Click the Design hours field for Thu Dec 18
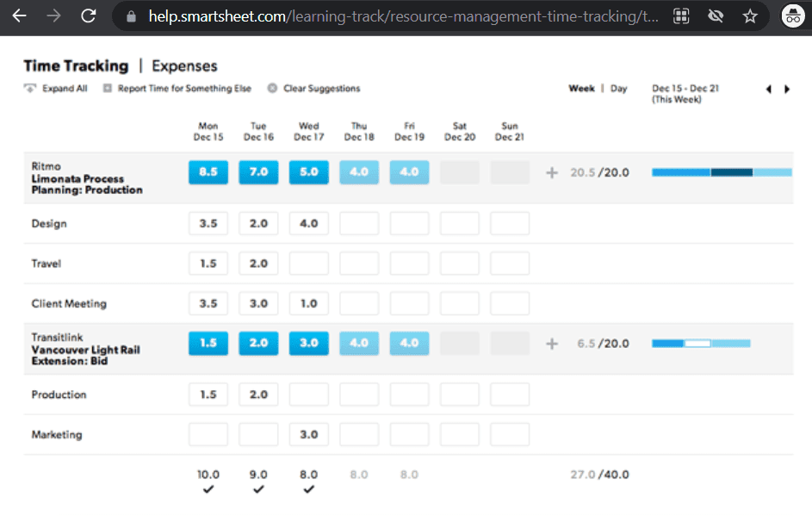 (x=358, y=223)
